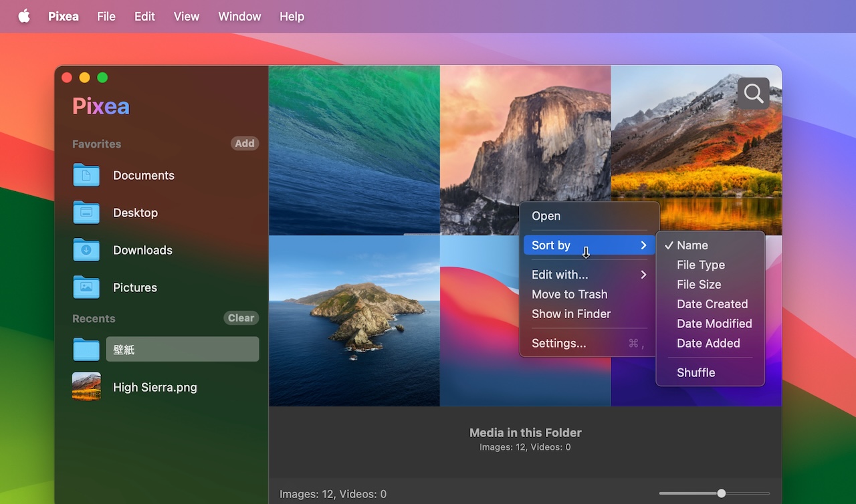Select the Name sort option
This screenshot has height=504, width=856.
[710, 245]
